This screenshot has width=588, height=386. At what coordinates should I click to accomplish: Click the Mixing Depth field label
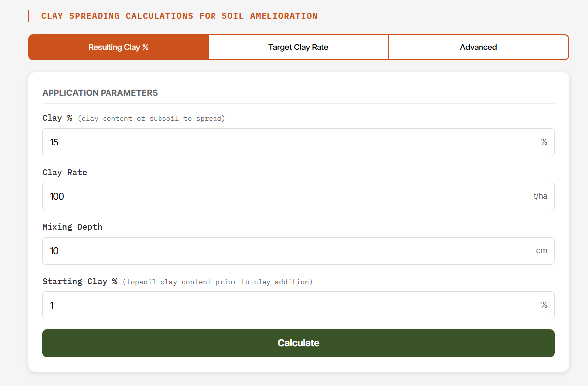click(x=72, y=226)
